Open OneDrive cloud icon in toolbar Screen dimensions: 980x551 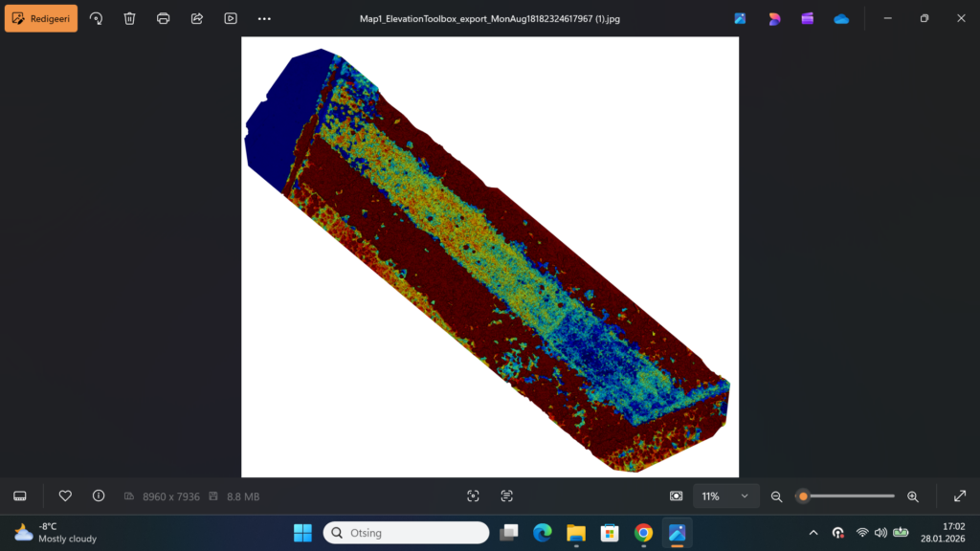841,18
